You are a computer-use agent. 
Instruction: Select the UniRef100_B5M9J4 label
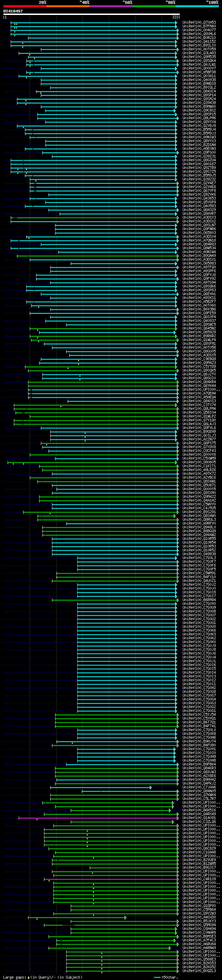(x=199, y=129)
